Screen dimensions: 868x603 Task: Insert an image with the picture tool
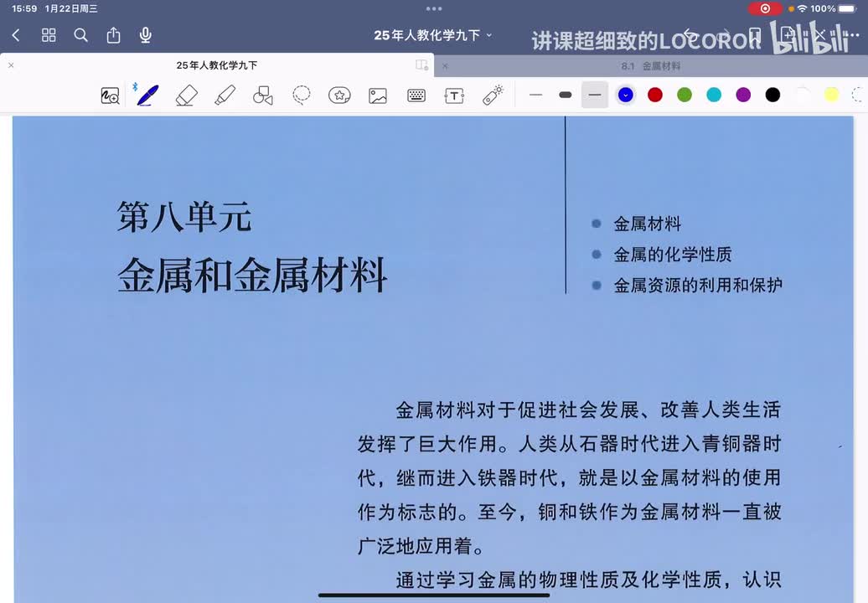pyautogui.click(x=378, y=95)
